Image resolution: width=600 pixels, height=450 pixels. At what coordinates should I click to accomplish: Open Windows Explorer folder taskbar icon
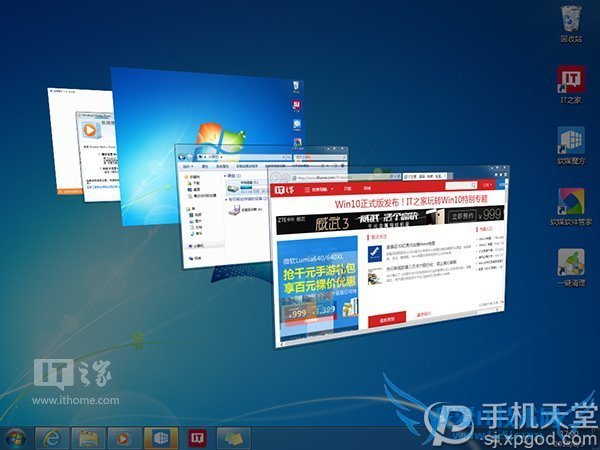tap(88, 439)
